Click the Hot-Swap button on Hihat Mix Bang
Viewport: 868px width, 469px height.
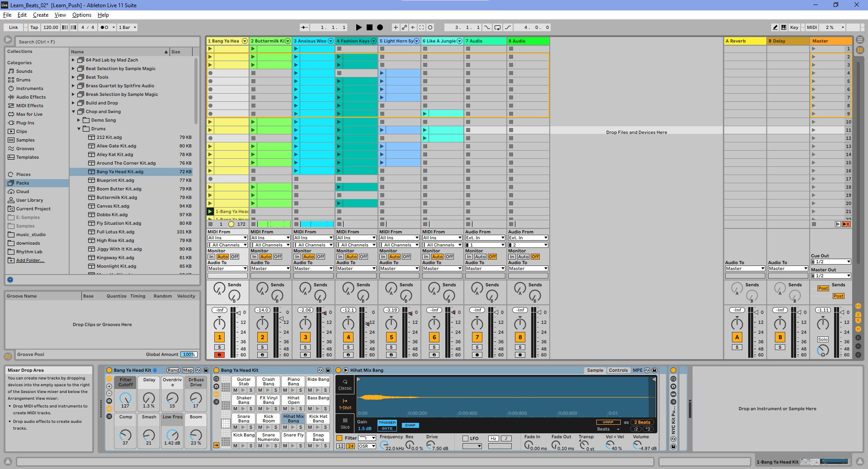pos(647,370)
